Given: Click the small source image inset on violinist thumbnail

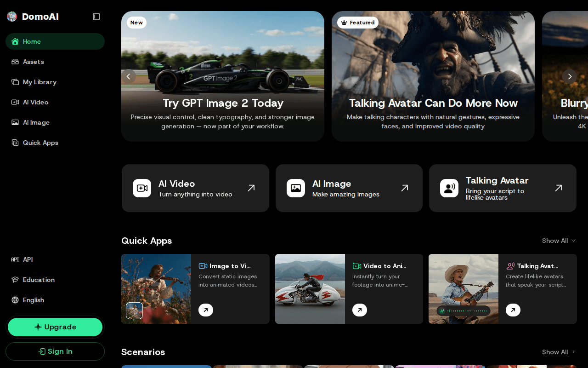Looking at the screenshot, I should (x=135, y=310).
